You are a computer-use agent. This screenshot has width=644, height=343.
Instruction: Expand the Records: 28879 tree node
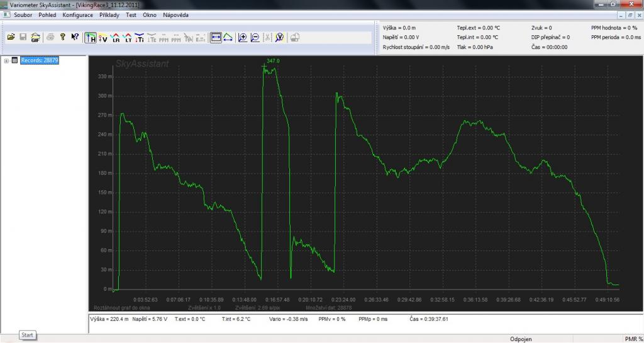pos(6,60)
